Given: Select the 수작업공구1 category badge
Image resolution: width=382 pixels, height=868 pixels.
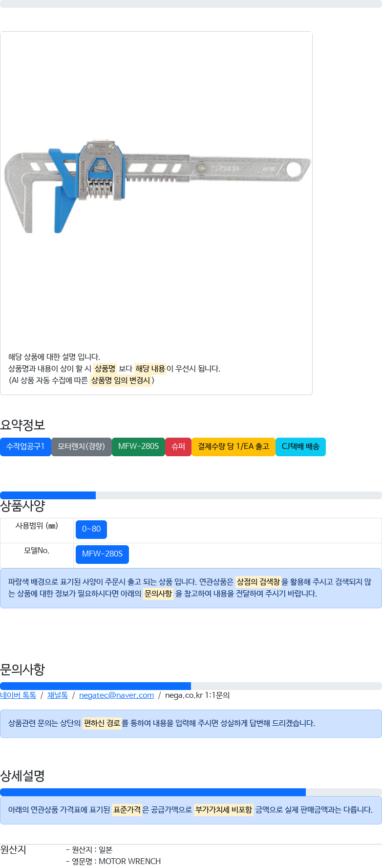Looking at the screenshot, I should coord(25,446).
